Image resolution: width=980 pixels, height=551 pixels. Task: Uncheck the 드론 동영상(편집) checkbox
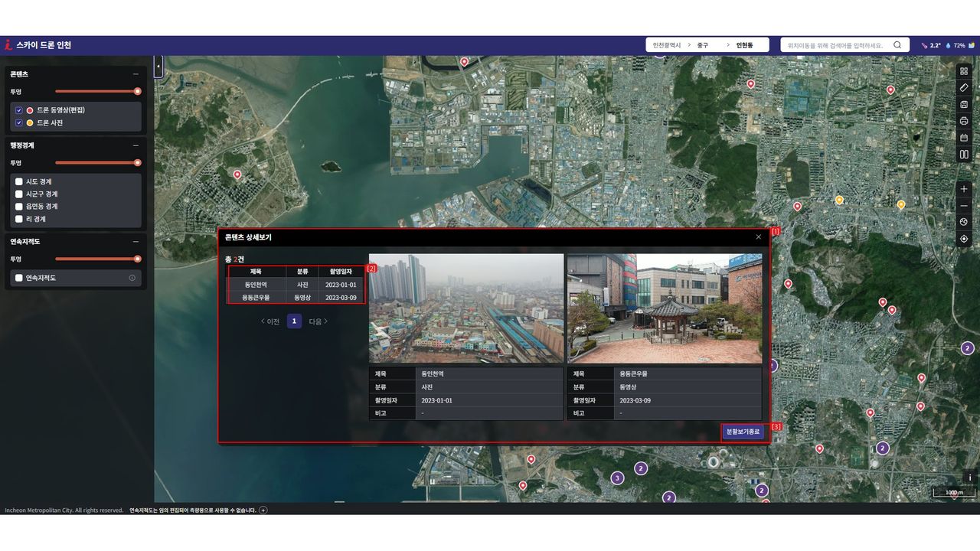coord(19,110)
